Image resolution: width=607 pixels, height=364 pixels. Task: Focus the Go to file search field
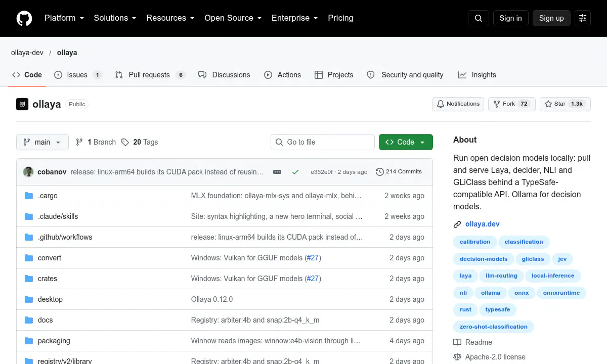tap(323, 142)
